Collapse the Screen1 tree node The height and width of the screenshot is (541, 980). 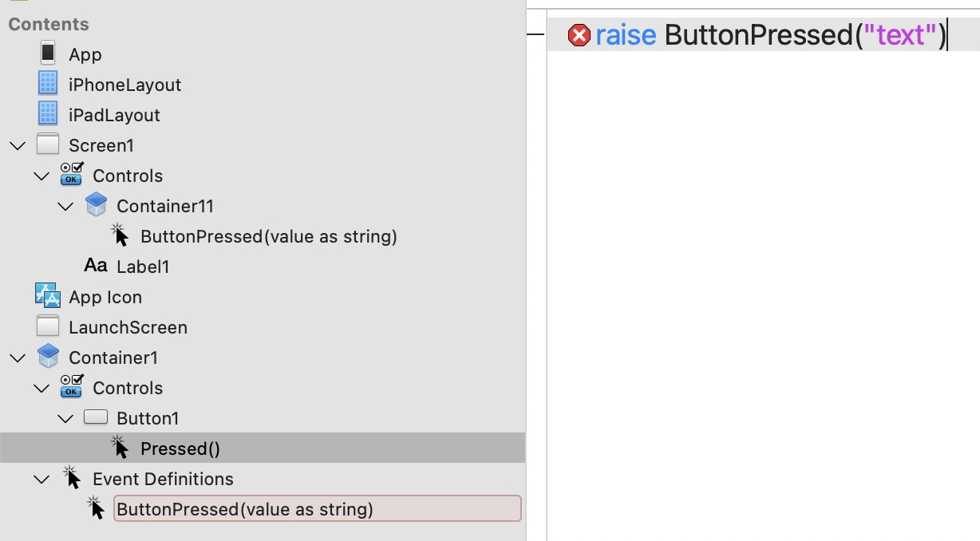coord(17,145)
